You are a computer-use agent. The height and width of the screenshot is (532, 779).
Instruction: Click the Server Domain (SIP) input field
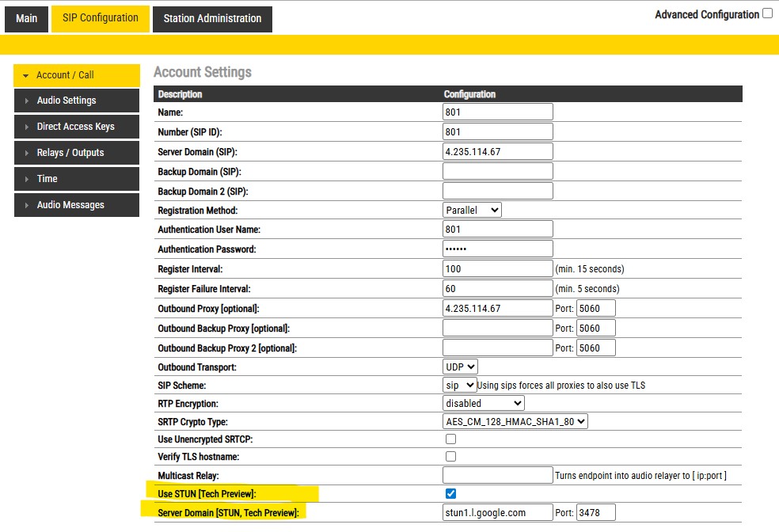click(497, 151)
